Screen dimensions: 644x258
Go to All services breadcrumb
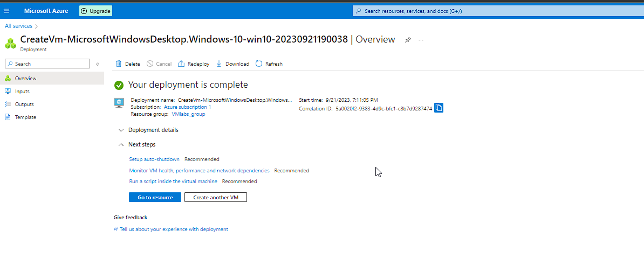point(18,26)
